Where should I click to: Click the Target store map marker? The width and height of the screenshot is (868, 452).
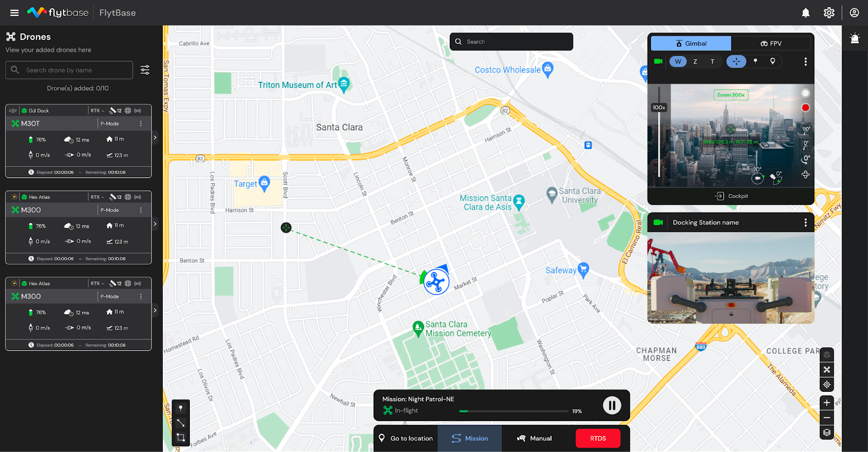click(x=264, y=184)
